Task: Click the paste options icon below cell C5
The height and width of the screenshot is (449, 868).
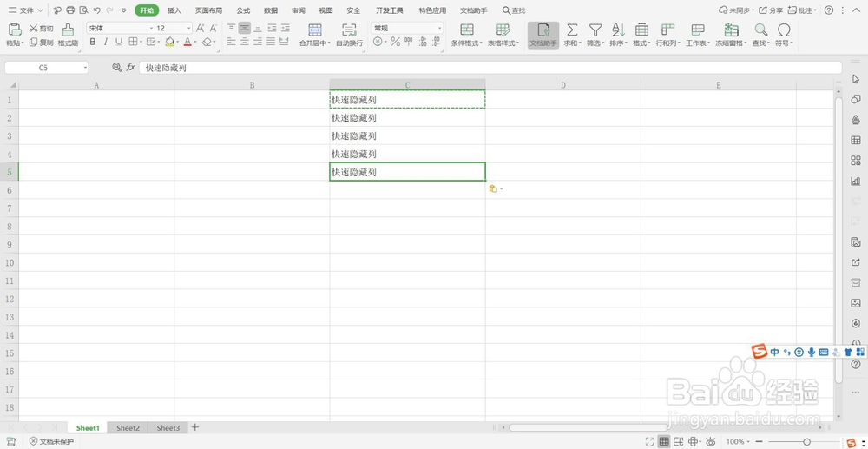Action: [x=493, y=188]
